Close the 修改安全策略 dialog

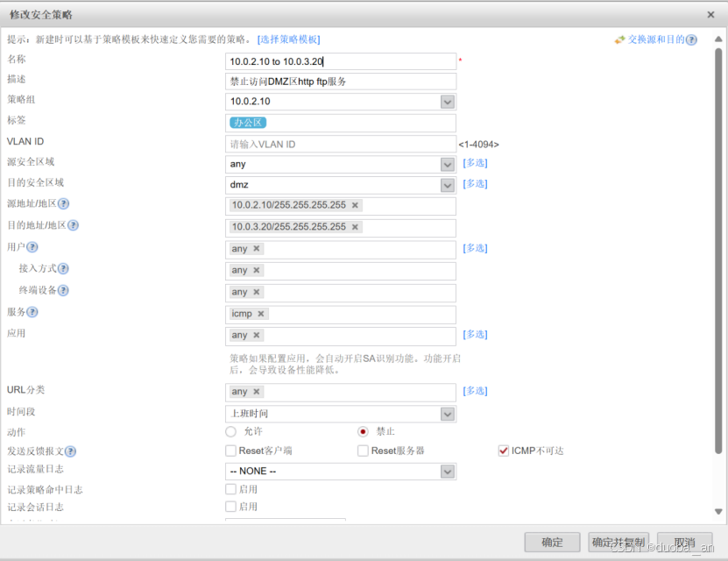tap(710, 15)
